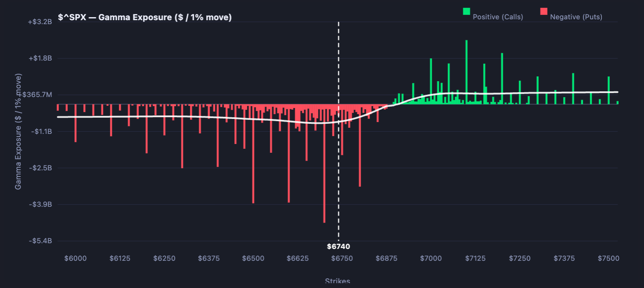Select the long red bar at $6600

click(x=289, y=153)
